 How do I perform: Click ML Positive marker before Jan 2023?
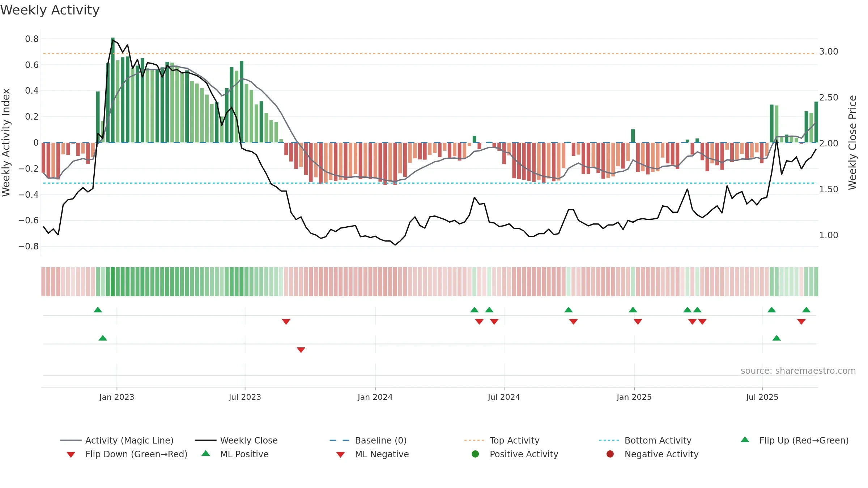tap(103, 338)
